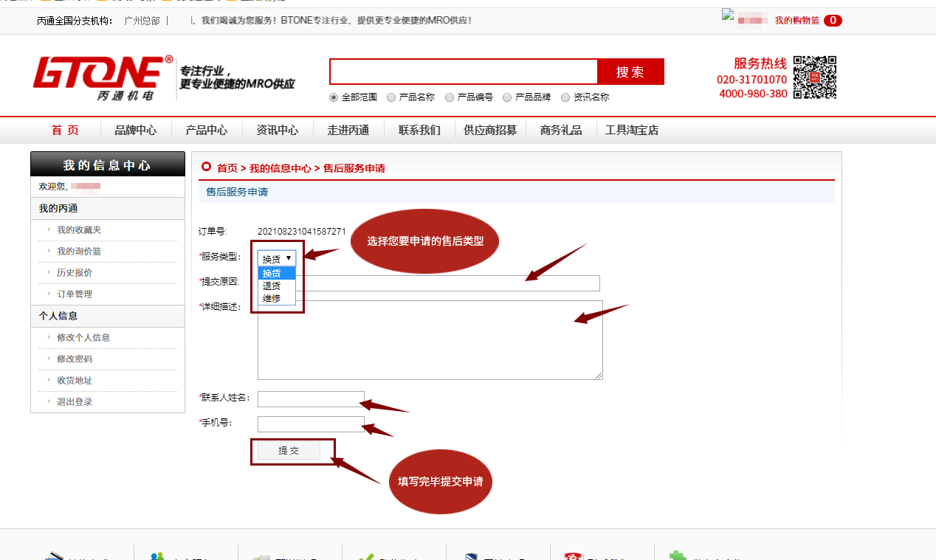
Task: Open the 服务类型 dropdown
Action: (277, 258)
